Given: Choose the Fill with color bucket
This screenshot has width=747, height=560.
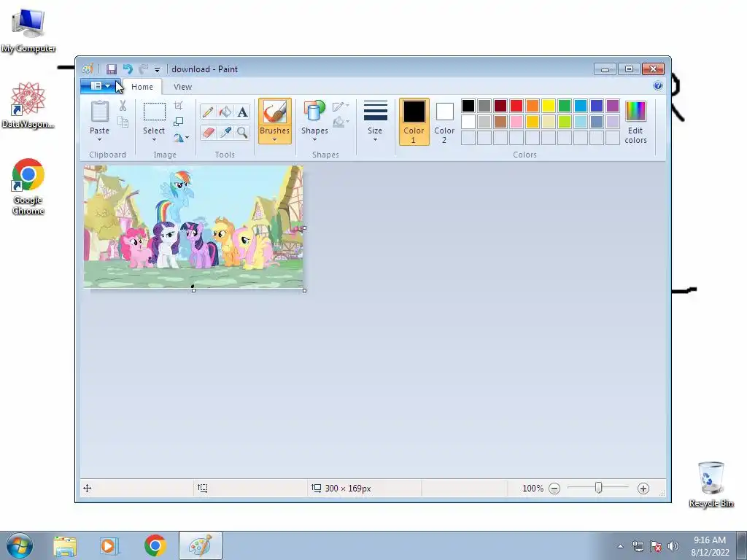Looking at the screenshot, I should tap(225, 112).
